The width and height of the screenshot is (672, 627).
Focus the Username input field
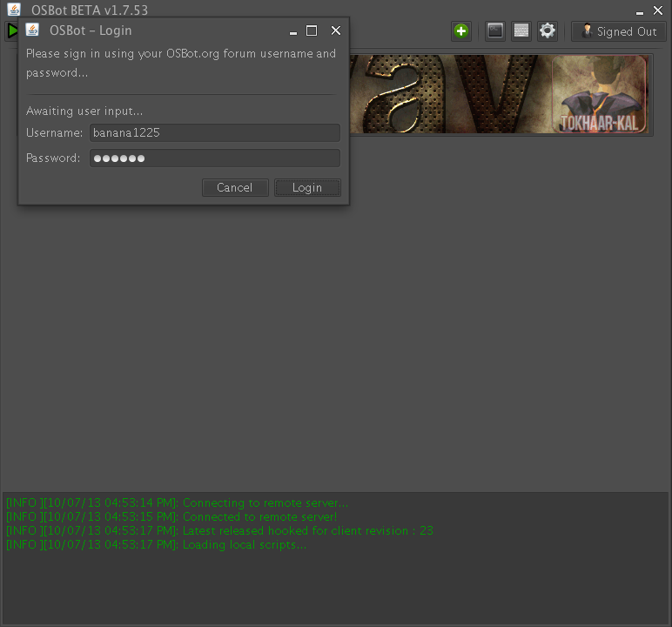(x=214, y=132)
